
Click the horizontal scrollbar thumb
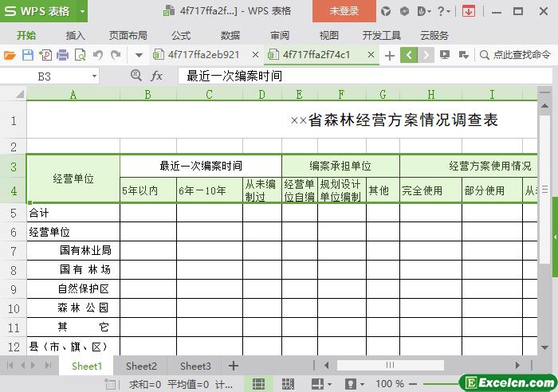click(x=391, y=366)
